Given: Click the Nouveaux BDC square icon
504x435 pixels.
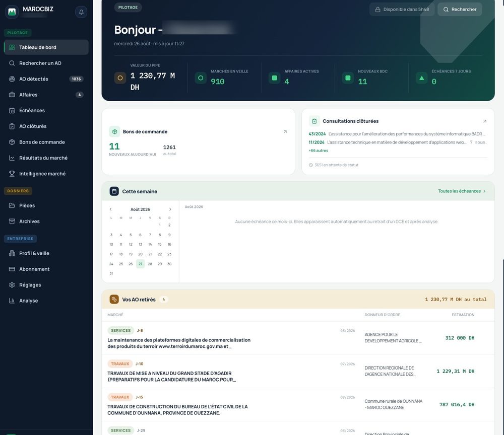Looking at the screenshot, I should (x=348, y=78).
